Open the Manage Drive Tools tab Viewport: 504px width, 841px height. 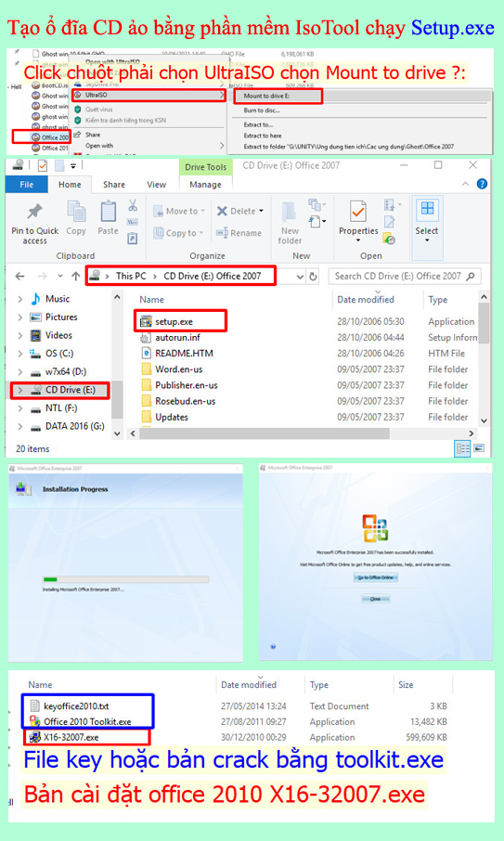point(205,184)
